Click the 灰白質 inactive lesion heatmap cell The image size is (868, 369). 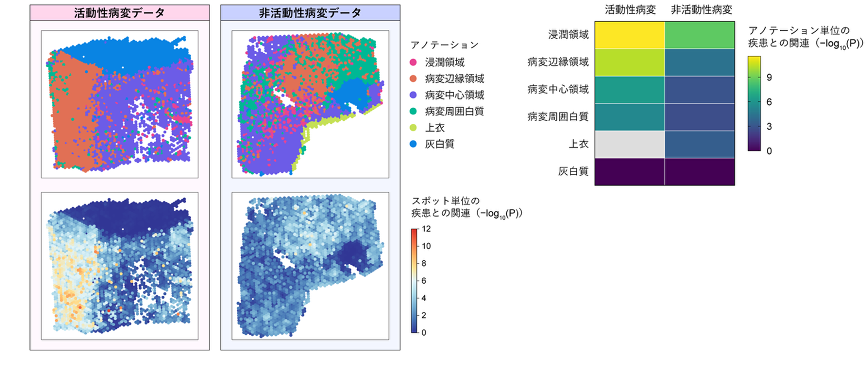(700, 172)
